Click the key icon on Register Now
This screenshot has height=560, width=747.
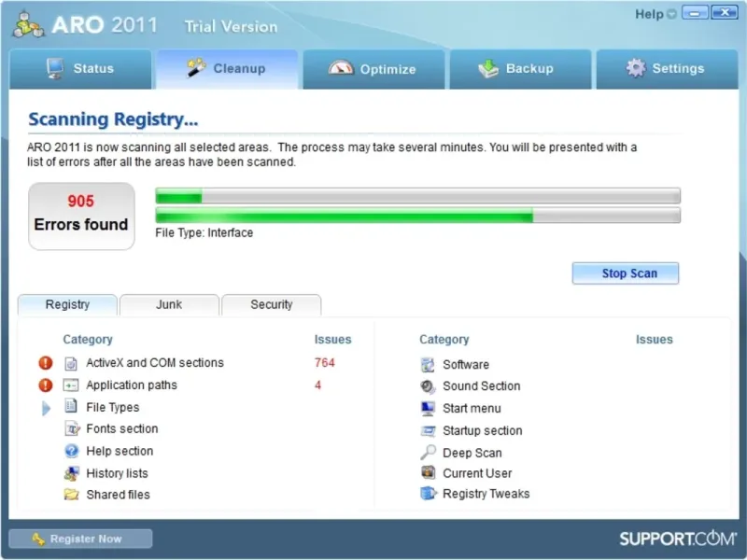point(38,539)
